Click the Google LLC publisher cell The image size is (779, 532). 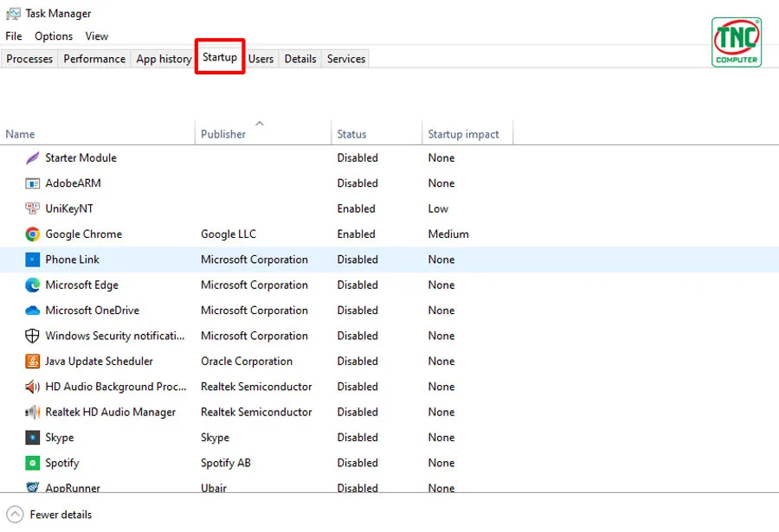(x=228, y=234)
